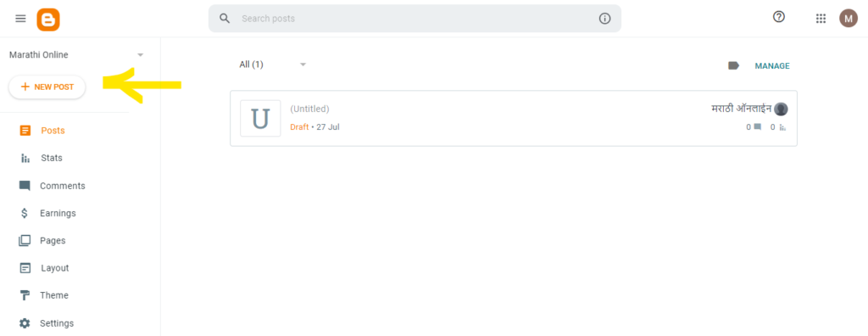Open the (Untitled) draft post
The height and width of the screenshot is (336, 868).
pyautogui.click(x=309, y=109)
